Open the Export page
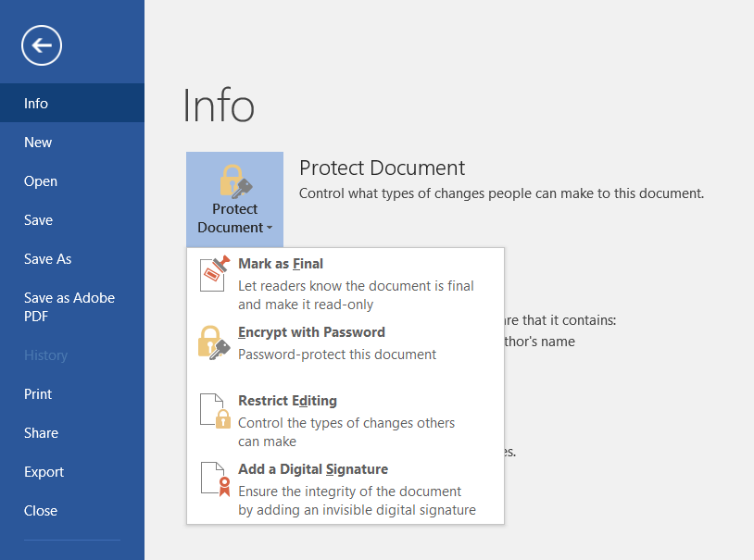The height and width of the screenshot is (560, 754). tap(44, 471)
